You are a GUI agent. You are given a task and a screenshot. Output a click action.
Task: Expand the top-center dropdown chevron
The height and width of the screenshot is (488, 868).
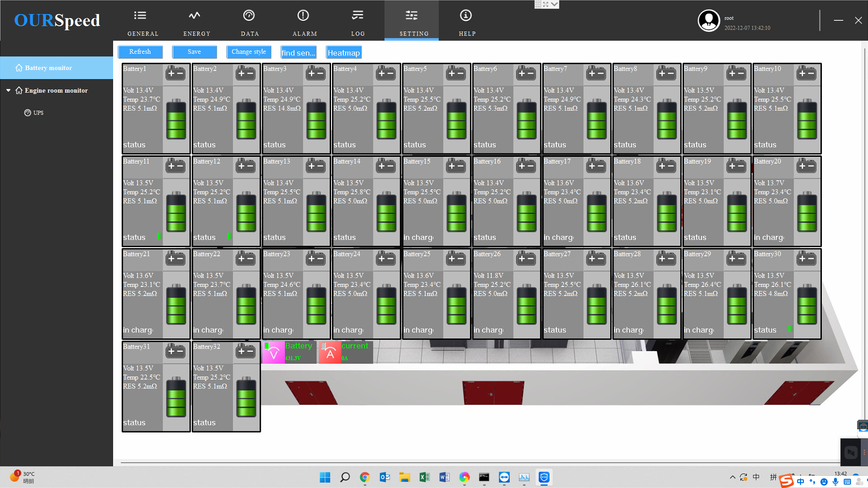[x=554, y=4]
